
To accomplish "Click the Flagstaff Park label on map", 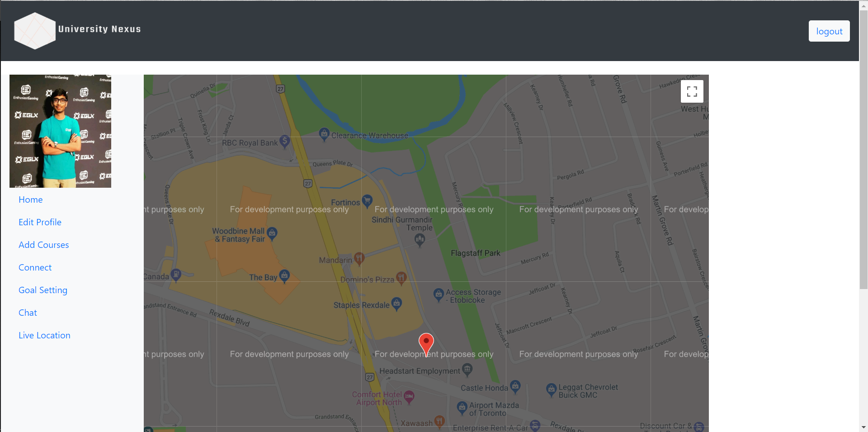I will pos(476,253).
